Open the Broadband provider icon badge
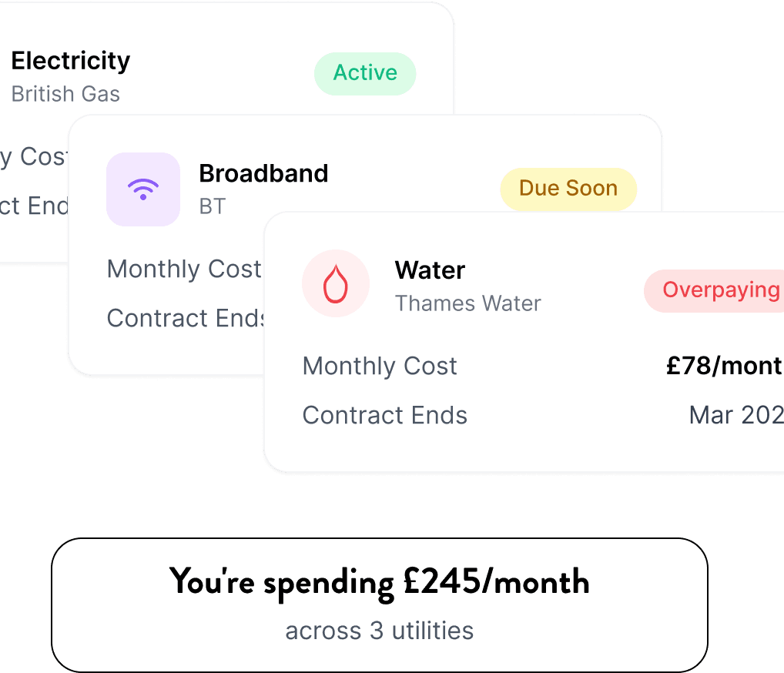This screenshot has height=673, width=784. coord(143,189)
